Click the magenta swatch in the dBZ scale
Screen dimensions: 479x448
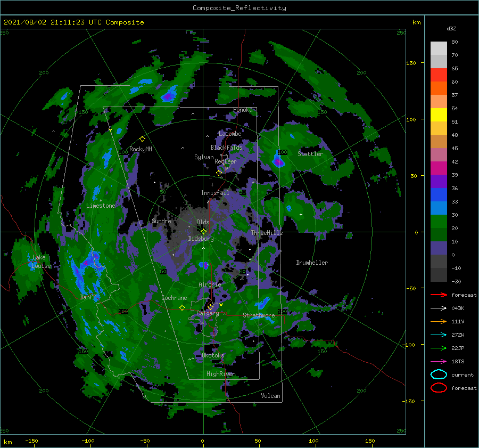point(439,168)
